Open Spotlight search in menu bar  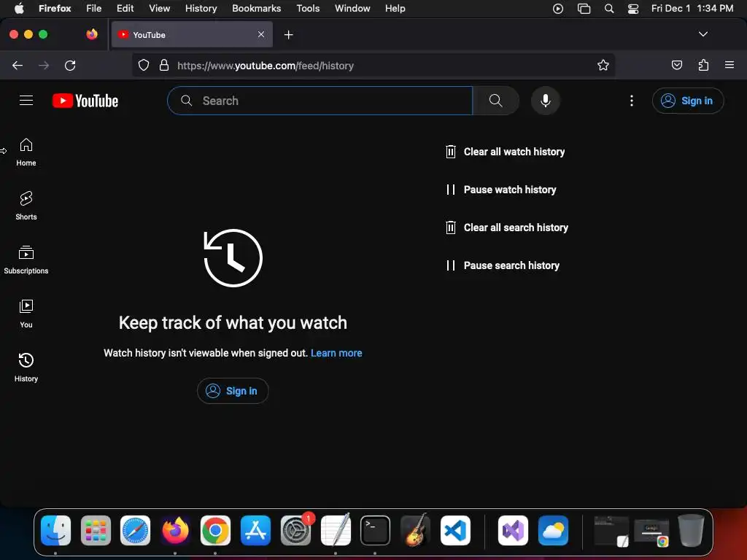coord(609,9)
